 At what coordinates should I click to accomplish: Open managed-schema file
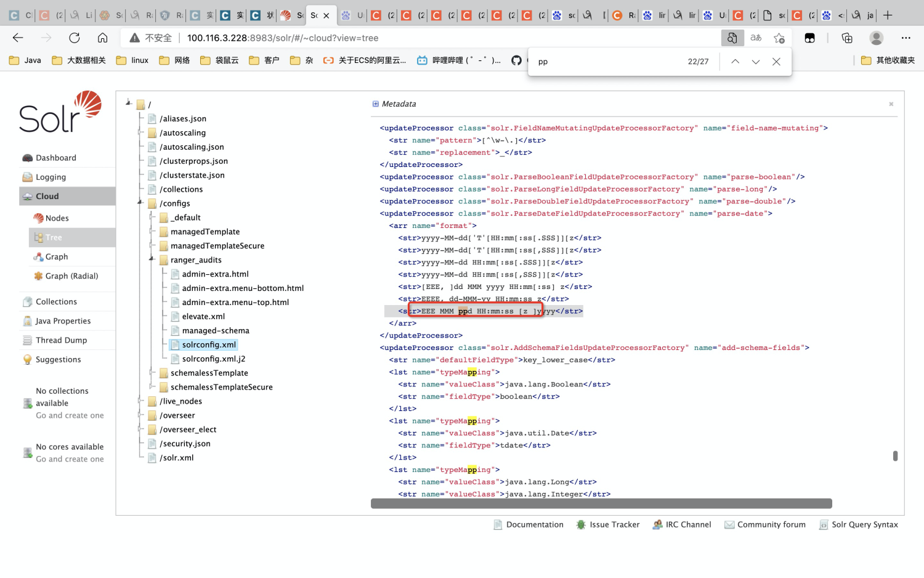(x=216, y=330)
